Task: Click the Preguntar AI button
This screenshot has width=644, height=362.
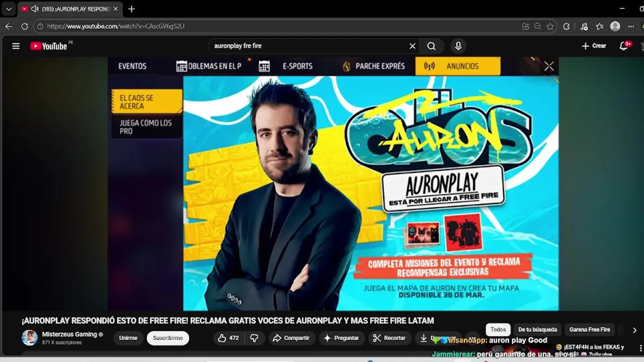Action: (341, 338)
